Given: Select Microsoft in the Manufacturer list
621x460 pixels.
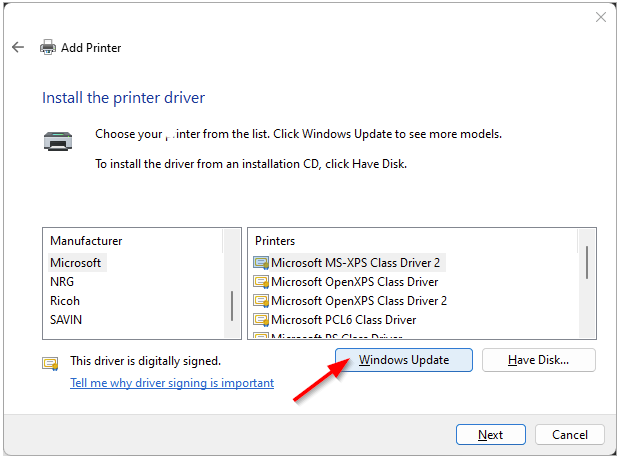Looking at the screenshot, I should click(76, 263).
